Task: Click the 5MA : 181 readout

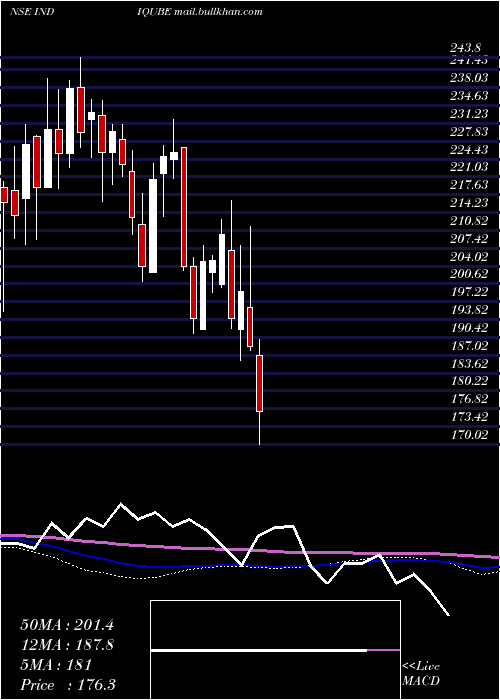Action: pyautogui.click(x=56, y=665)
